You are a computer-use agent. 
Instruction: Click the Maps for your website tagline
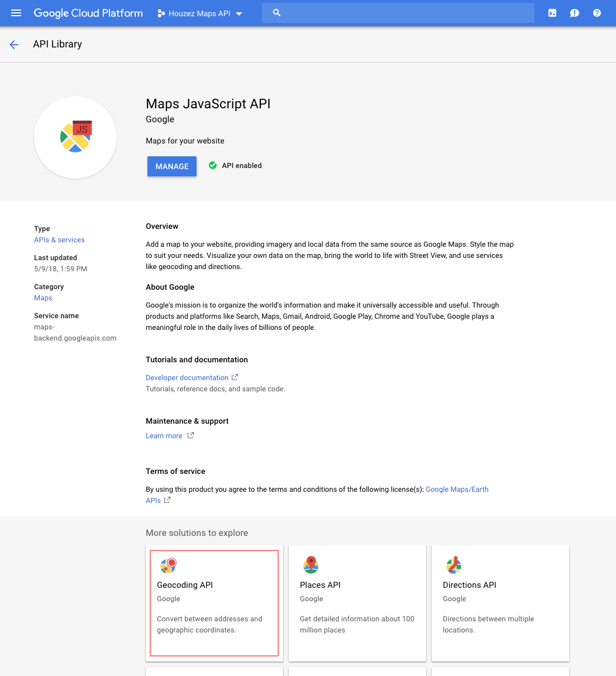tap(185, 141)
